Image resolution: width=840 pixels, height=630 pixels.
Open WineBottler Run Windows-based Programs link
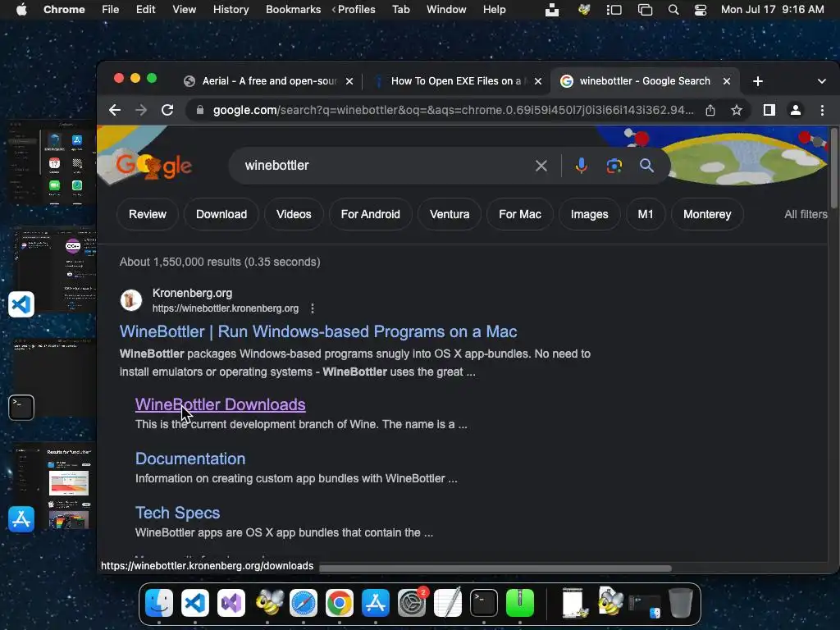click(x=318, y=331)
